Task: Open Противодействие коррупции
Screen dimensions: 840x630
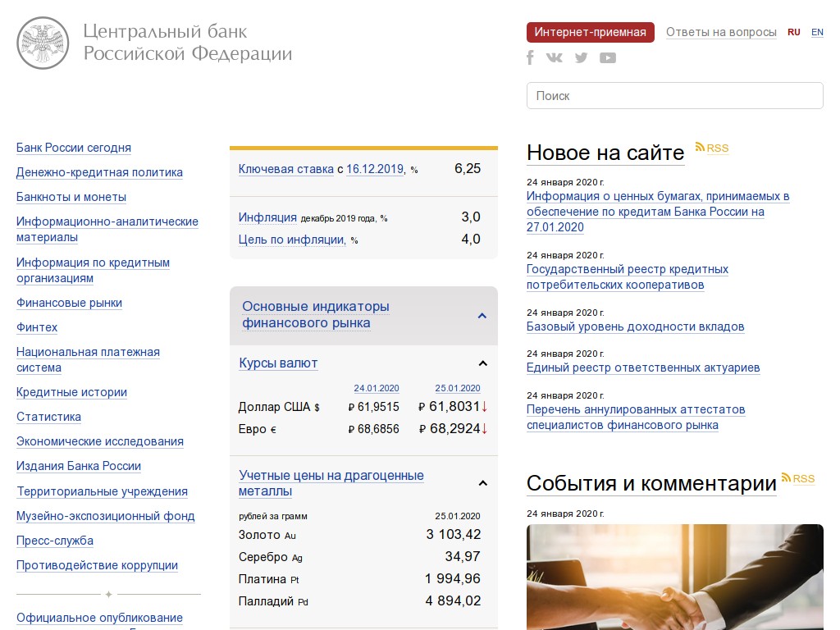Action: coord(97,565)
